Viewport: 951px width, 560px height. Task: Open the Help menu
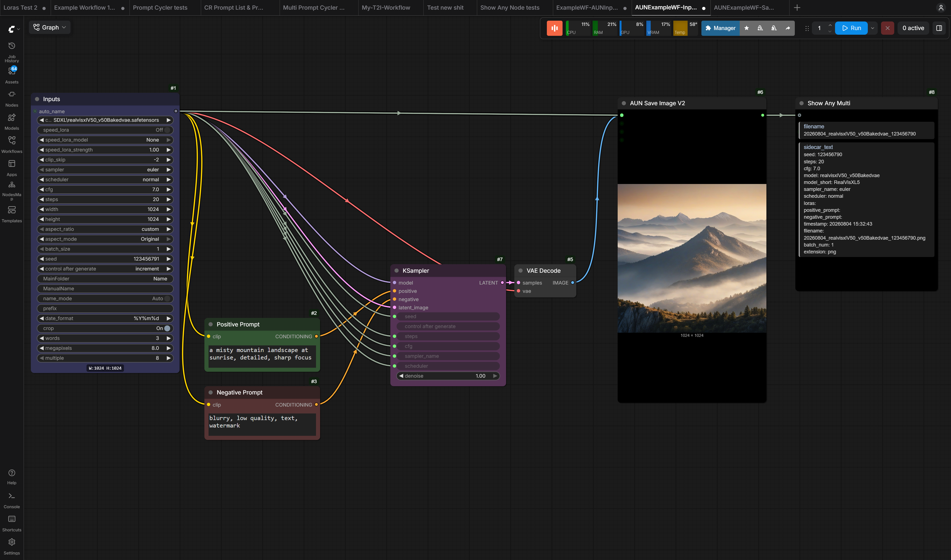pyautogui.click(x=12, y=477)
